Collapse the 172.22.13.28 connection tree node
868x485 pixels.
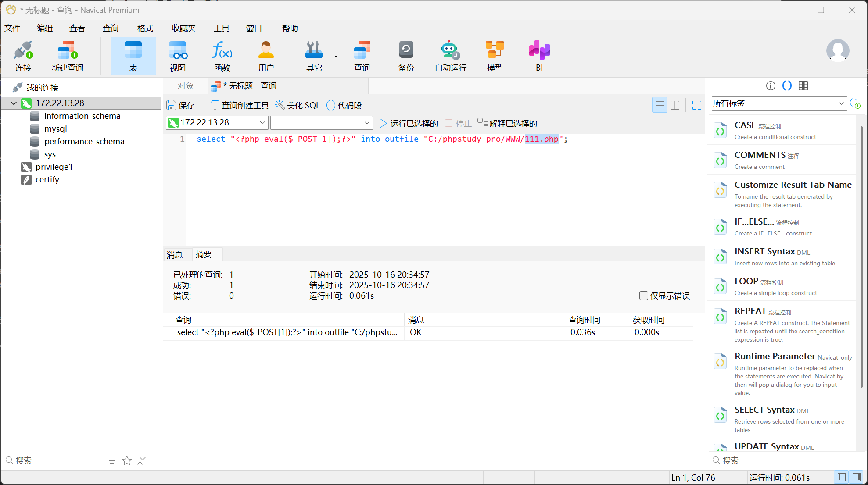pyautogui.click(x=14, y=103)
